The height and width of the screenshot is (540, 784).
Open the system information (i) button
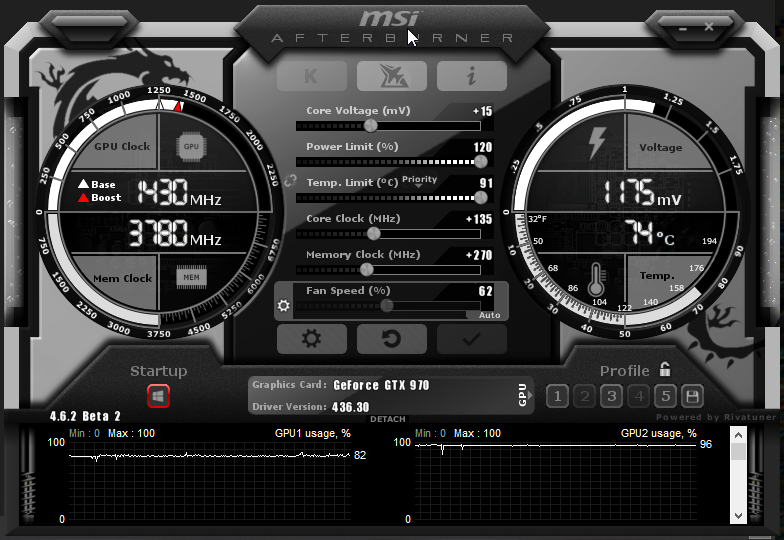coord(471,76)
